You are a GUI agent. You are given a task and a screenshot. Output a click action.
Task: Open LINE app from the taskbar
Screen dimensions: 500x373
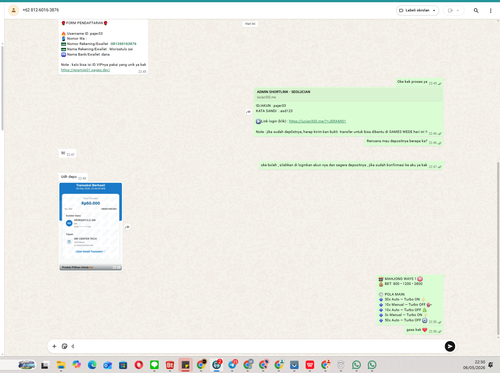(154, 365)
